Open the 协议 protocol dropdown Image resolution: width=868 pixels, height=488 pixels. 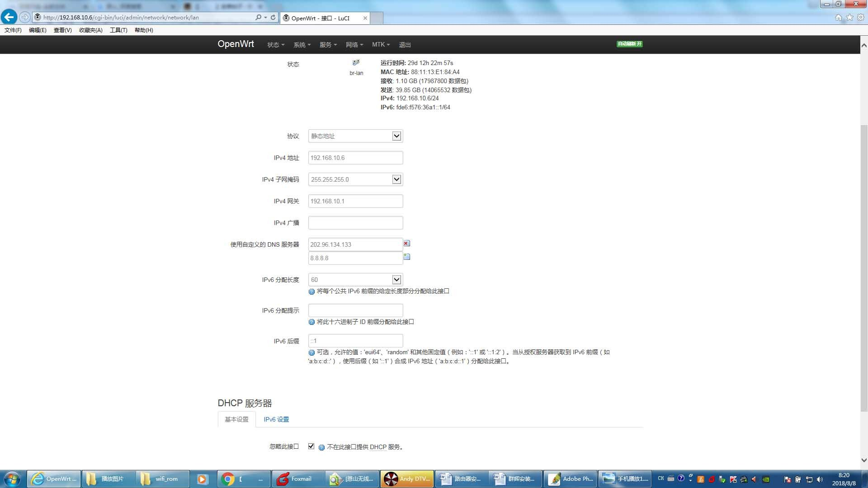(396, 136)
